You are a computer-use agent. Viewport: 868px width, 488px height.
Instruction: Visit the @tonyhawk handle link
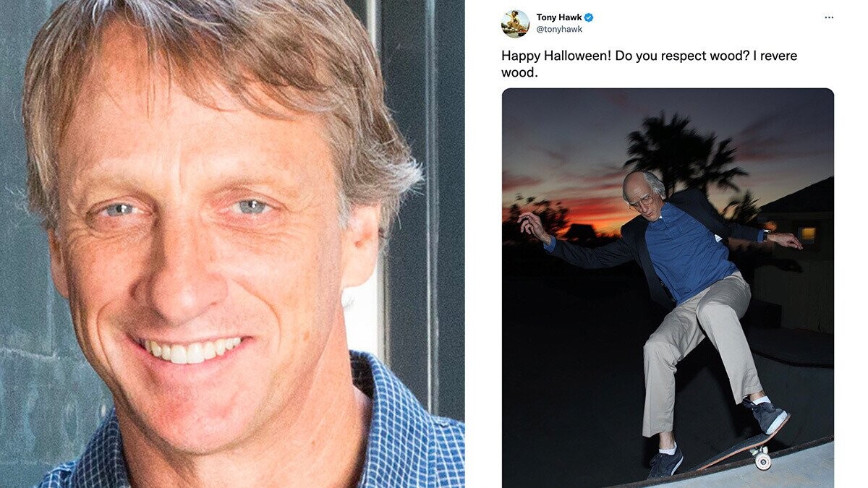[x=558, y=30]
